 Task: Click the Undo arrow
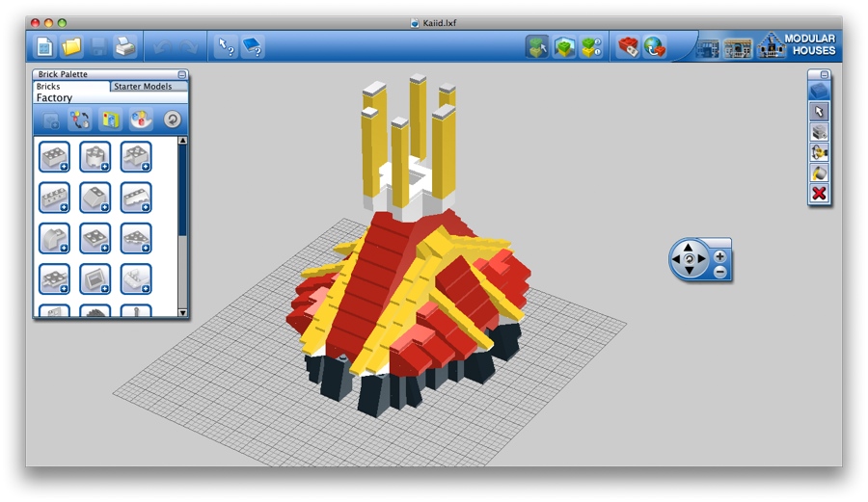point(162,47)
